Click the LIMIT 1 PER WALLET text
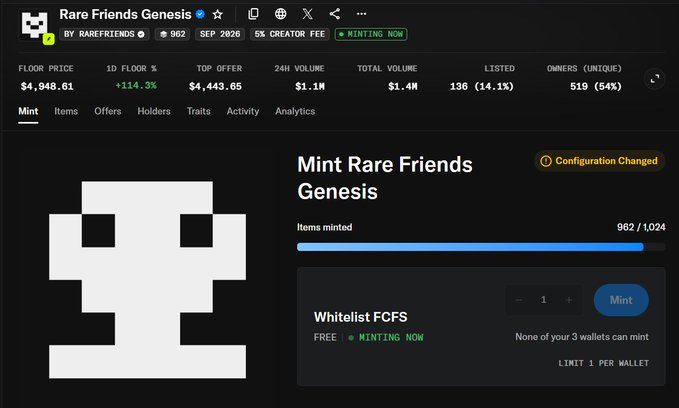The width and height of the screenshot is (679, 408). coord(603,363)
